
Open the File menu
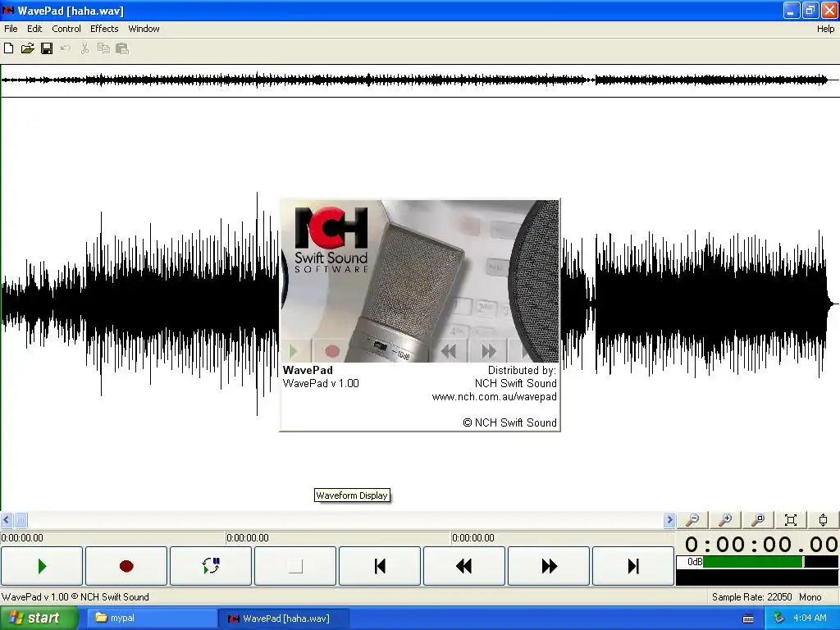[x=11, y=29]
